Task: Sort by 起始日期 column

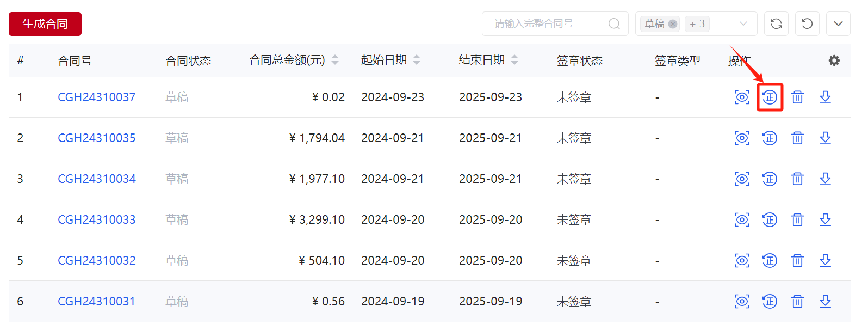Action: (417, 60)
